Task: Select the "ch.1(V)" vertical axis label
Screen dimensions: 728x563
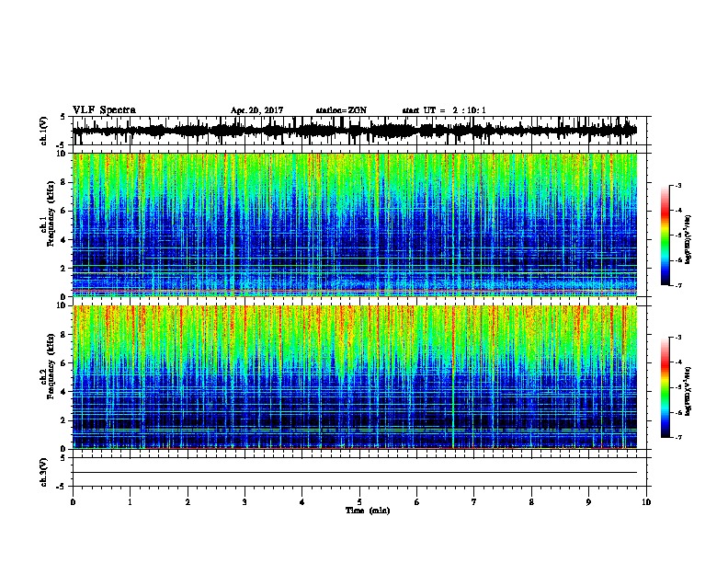Action: click(x=44, y=131)
